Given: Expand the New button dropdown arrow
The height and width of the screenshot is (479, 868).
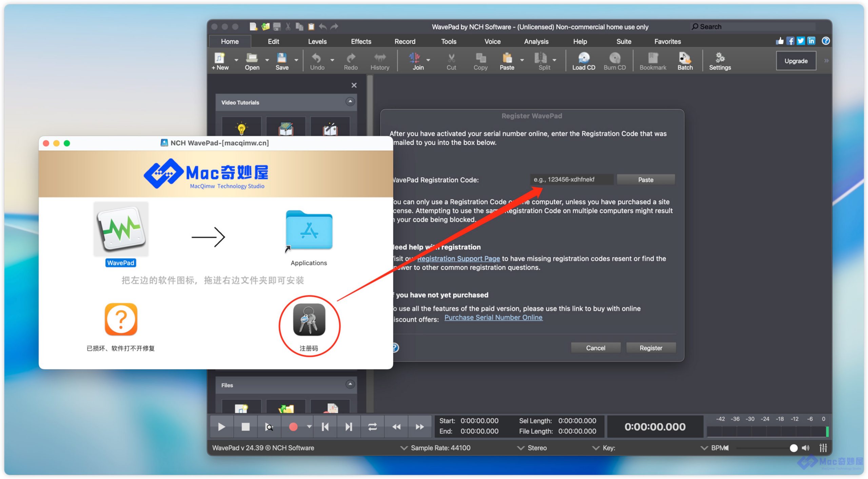Looking at the screenshot, I should pyautogui.click(x=236, y=60).
